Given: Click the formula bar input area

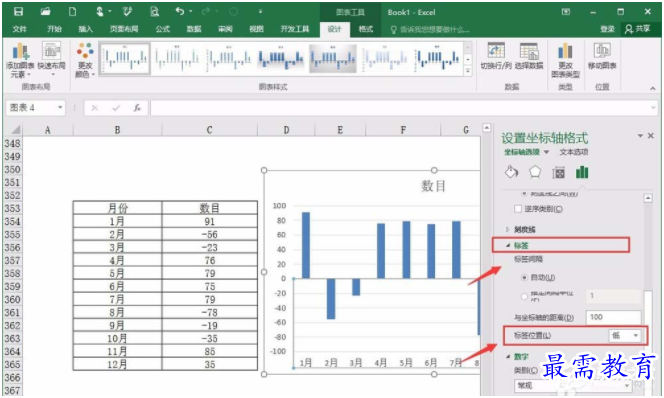Looking at the screenshot, I should pyautogui.click(x=400, y=108).
